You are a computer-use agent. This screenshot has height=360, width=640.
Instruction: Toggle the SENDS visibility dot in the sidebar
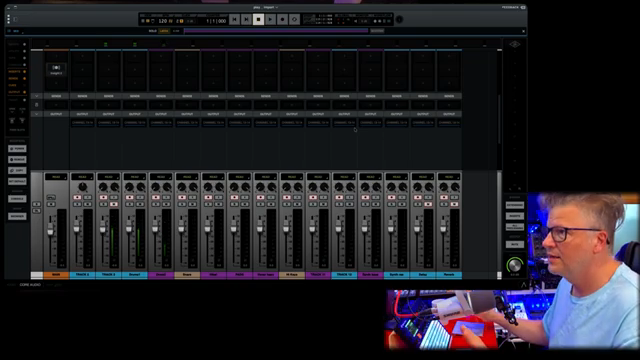pyautogui.click(x=24, y=78)
